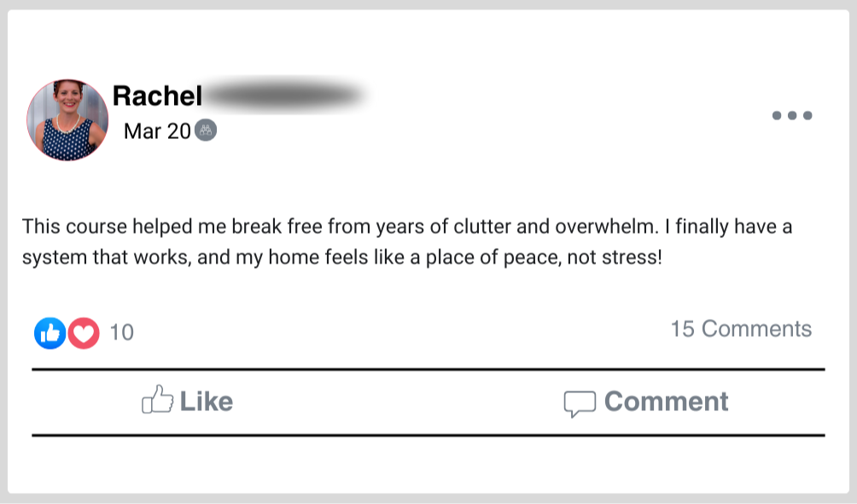
Task: Open the Mar 20 post timestamp
Action: (157, 130)
